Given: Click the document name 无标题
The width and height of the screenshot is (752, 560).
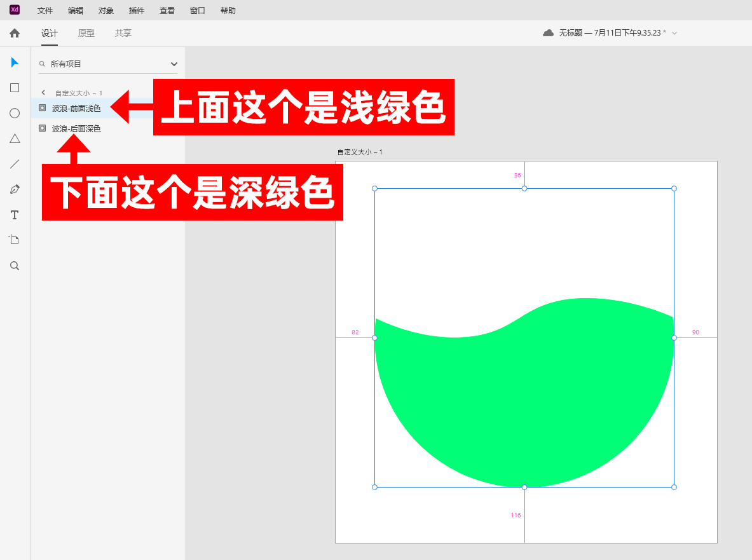Looking at the screenshot, I should [x=570, y=32].
